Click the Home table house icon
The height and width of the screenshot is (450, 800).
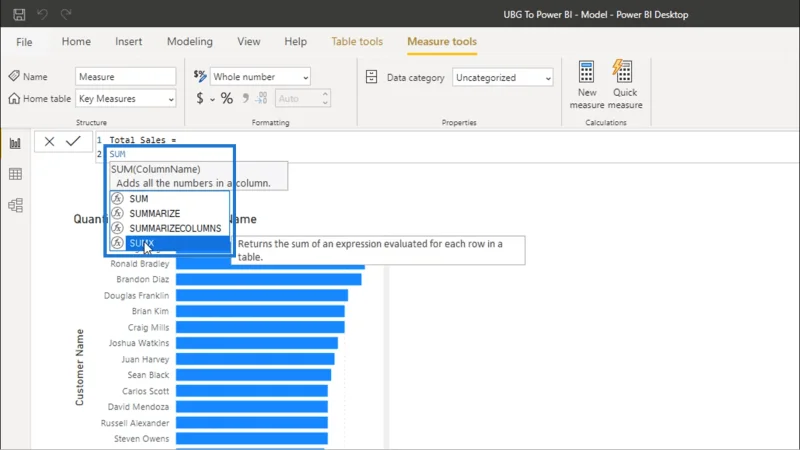[x=14, y=98]
